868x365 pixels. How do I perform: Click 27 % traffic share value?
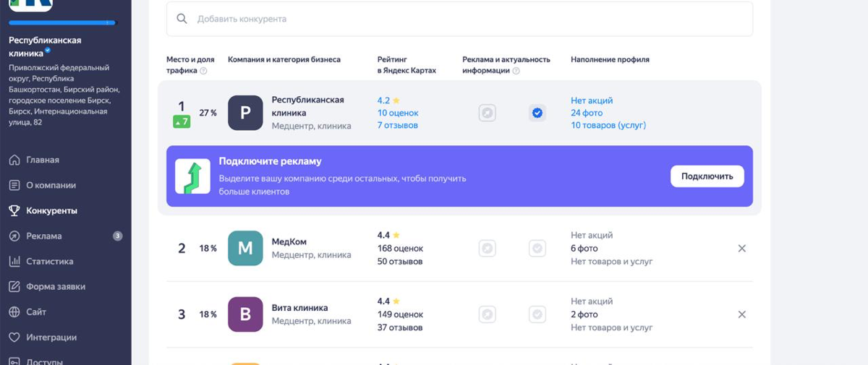click(x=208, y=113)
